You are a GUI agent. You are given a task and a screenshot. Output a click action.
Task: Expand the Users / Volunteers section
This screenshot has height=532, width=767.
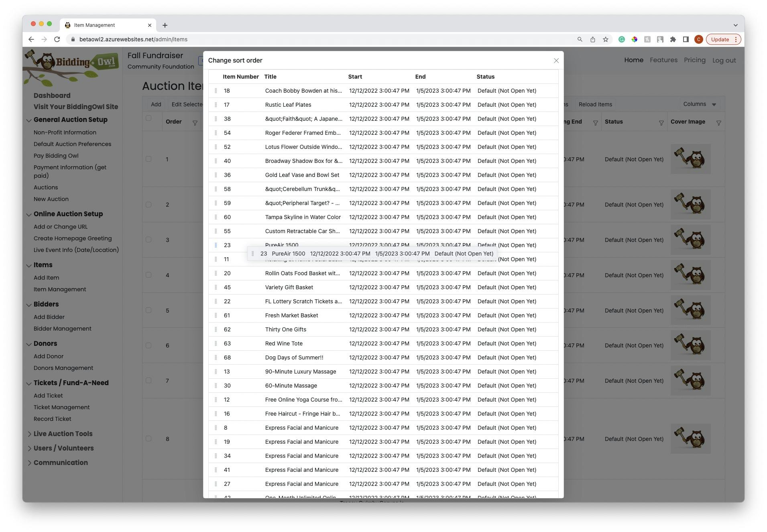tap(29, 449)
